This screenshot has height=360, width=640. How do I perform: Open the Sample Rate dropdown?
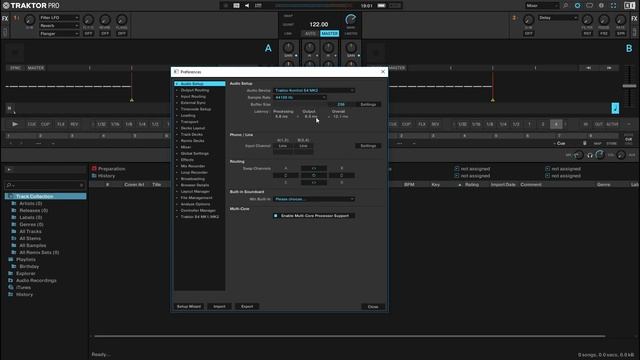(x=300, y=98)
